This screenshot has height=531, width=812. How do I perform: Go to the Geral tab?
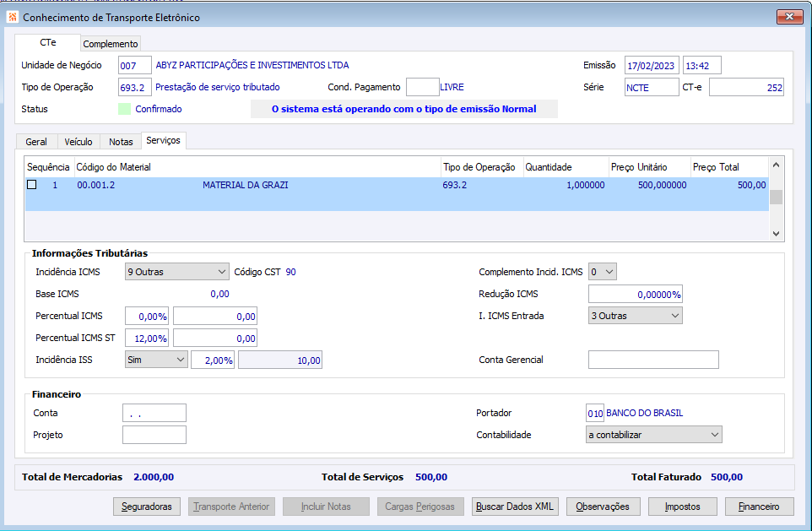click(x=36, y=142)
